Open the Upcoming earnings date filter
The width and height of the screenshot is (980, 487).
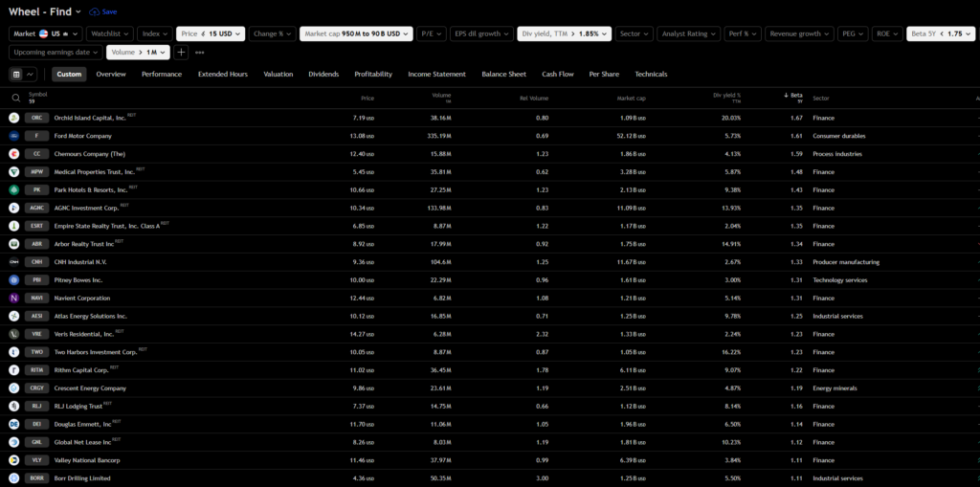pyautogui.click(x=56, y=53)
